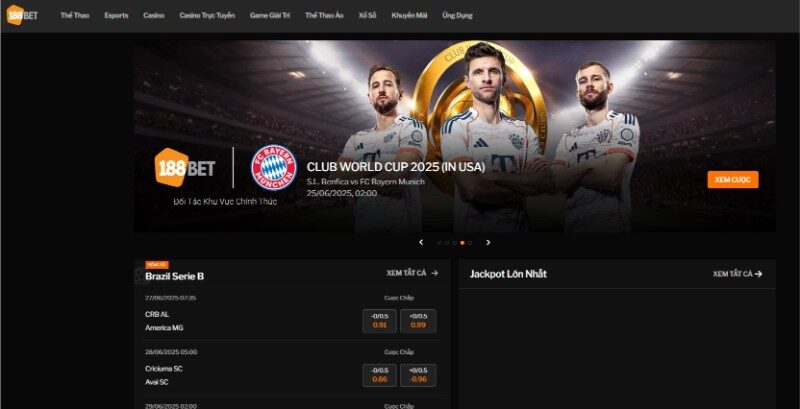Pick Avai SC handicap odds 0.96

pyautogui.click(x=418, y=375)
